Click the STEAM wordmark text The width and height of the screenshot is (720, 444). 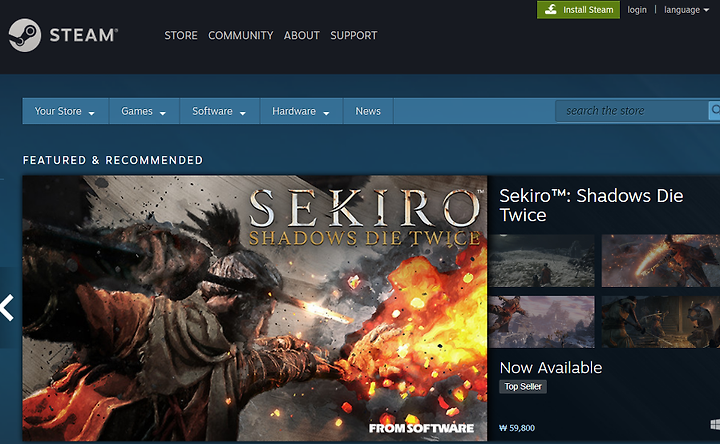[x=84, y=35]
